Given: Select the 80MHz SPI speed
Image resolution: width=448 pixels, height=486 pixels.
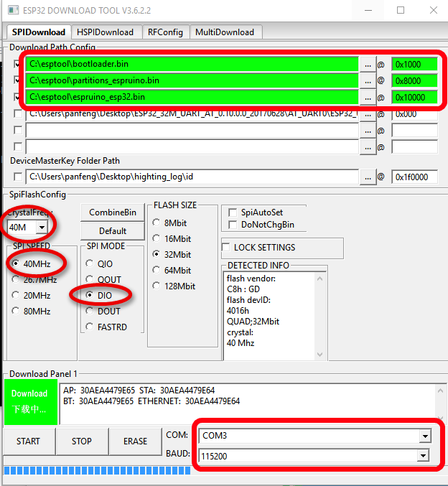Looking at the screenshot, I should point(31,311).
